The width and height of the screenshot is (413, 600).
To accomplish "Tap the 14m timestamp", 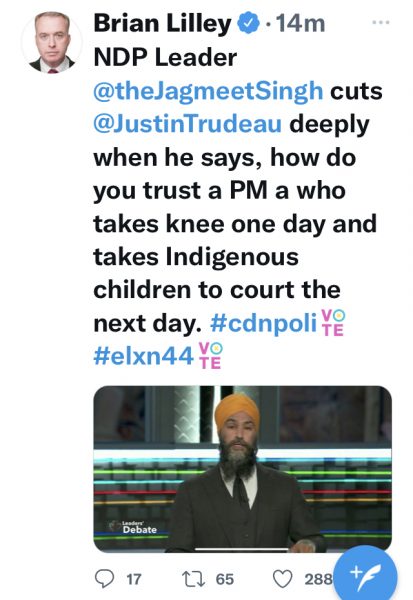I will point(300,23).
